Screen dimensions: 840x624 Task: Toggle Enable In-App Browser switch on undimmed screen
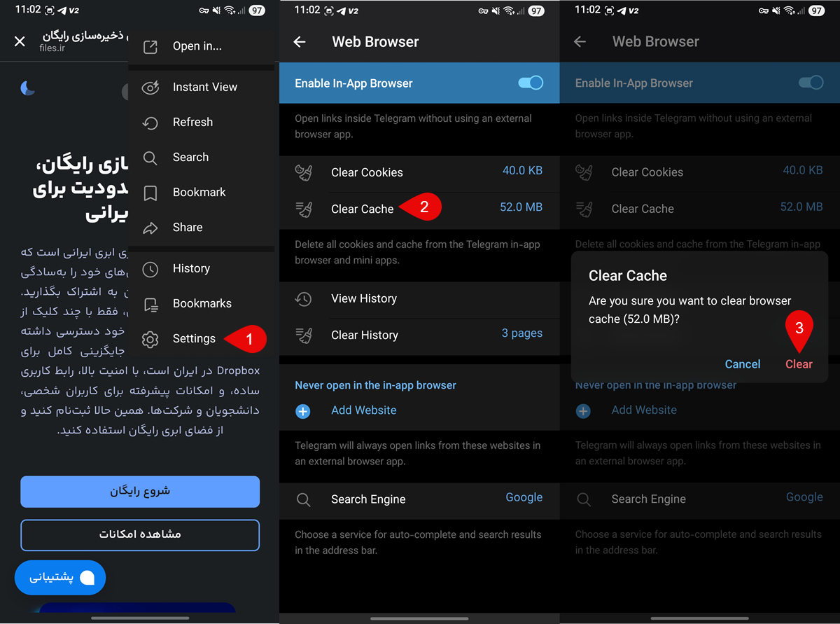[531, 83]
